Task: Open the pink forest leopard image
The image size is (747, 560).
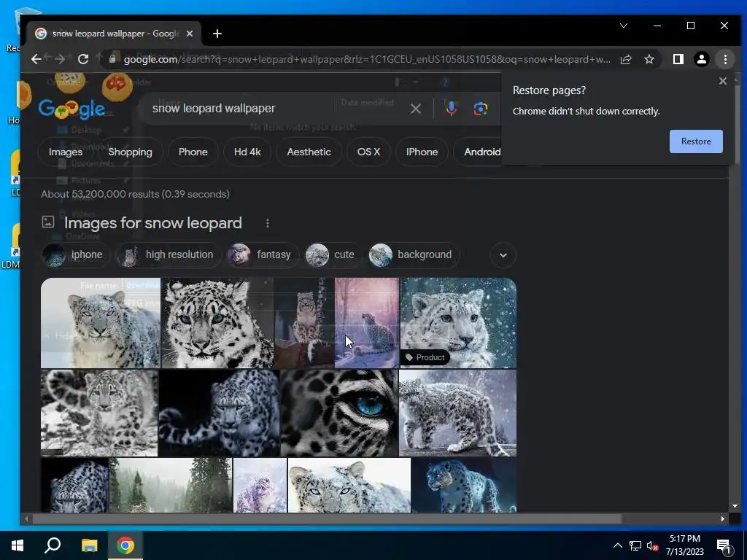Action: pyautogui.click(x=367, y=323)
